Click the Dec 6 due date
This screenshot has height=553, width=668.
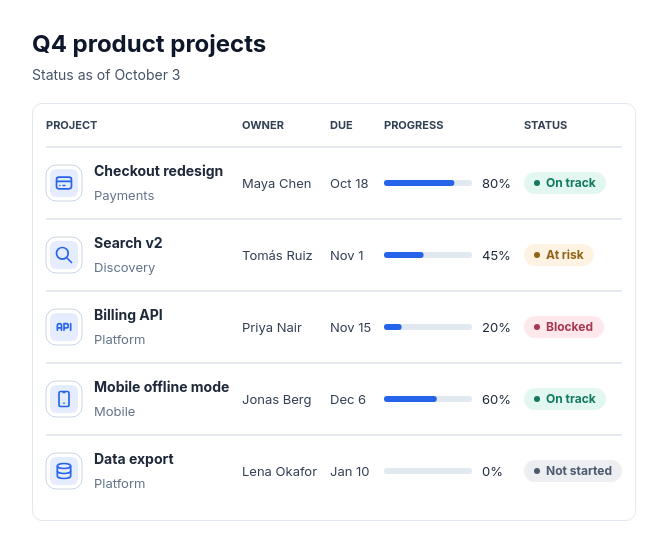tap(348, 400)
